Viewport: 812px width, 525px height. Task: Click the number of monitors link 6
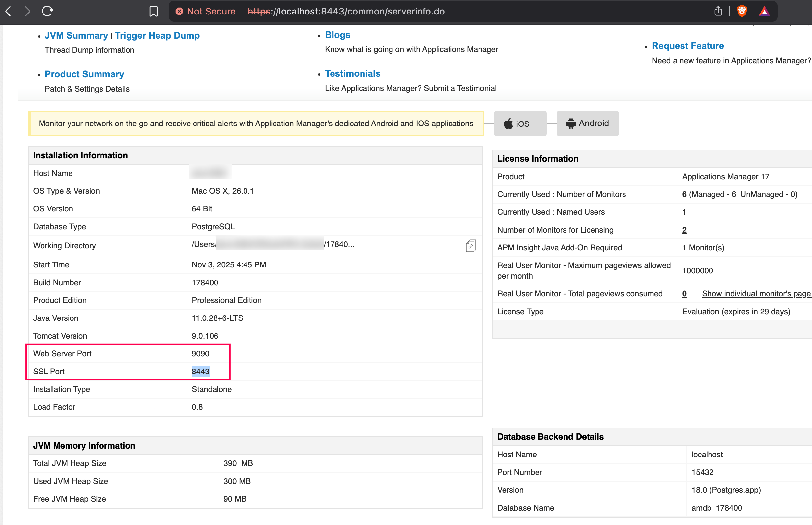[684, 194]
